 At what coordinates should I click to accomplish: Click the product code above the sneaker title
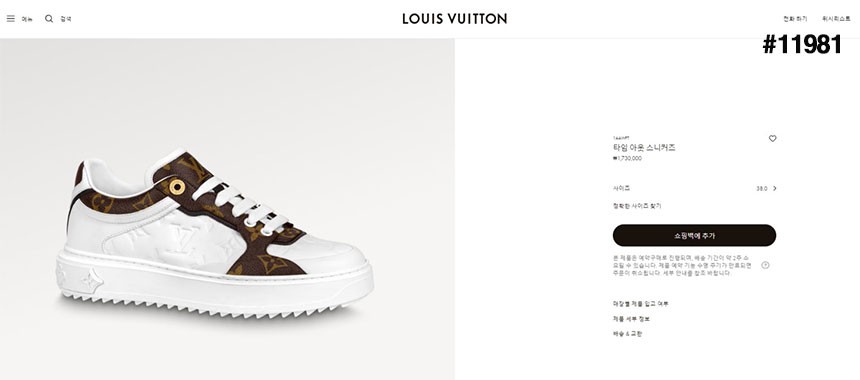pos(621,137)
